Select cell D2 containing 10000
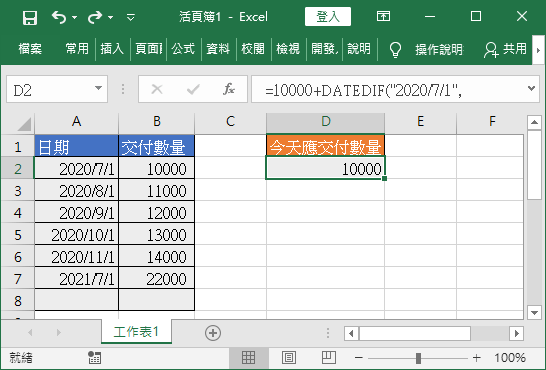Viewport: 546px width, 370px height. click(326, 168)
